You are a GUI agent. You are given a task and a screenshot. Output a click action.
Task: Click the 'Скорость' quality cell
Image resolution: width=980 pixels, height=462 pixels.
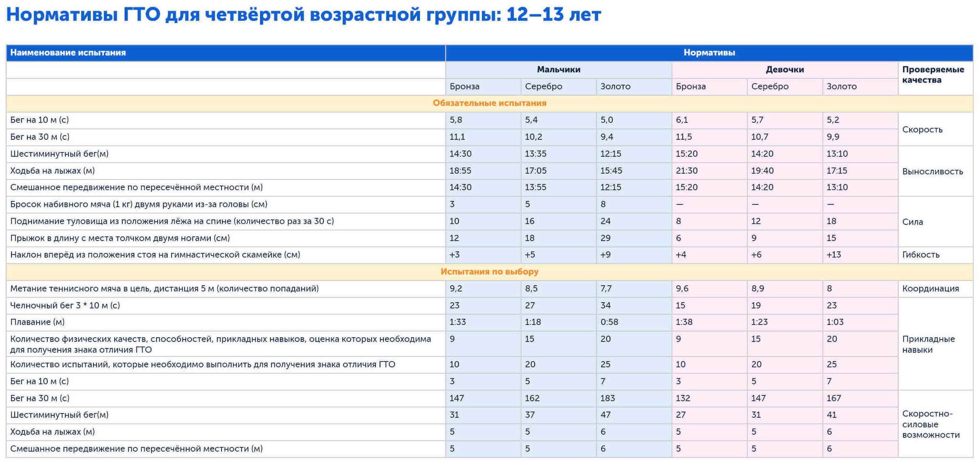click(x=922, y=130)
